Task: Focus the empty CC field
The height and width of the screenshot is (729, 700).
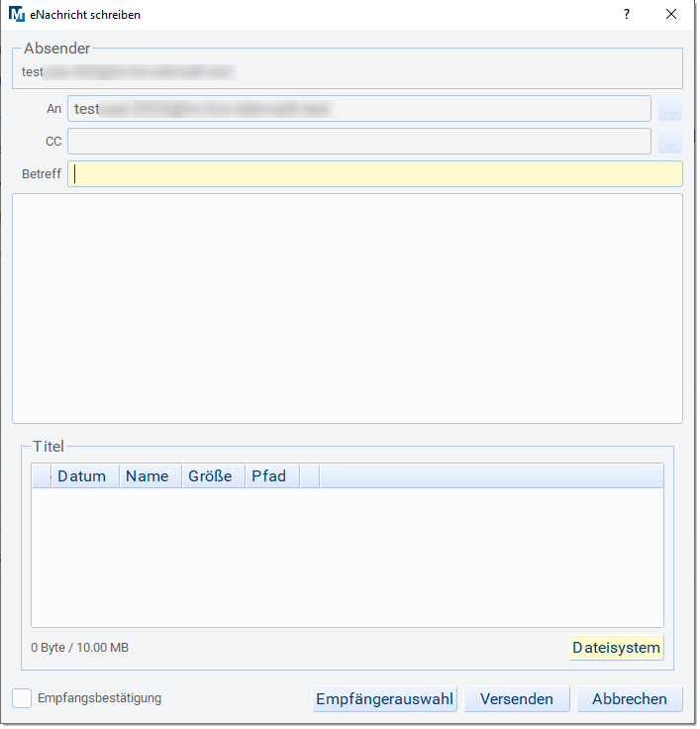Action: pos(358,142)
